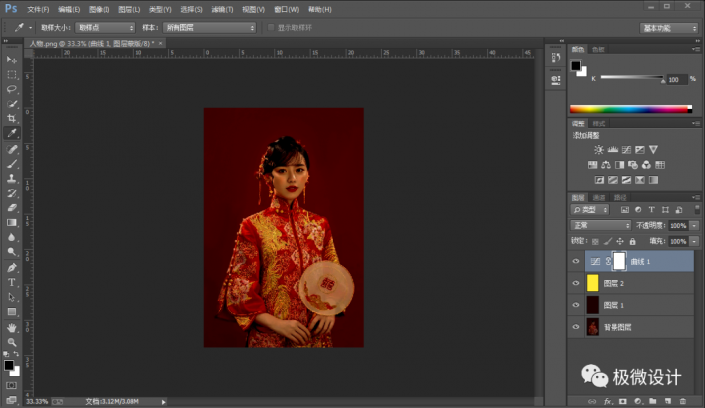Screen dimensions: 705x408
Task: Add a Photo Filter adjustment
Action: [633, 165]
